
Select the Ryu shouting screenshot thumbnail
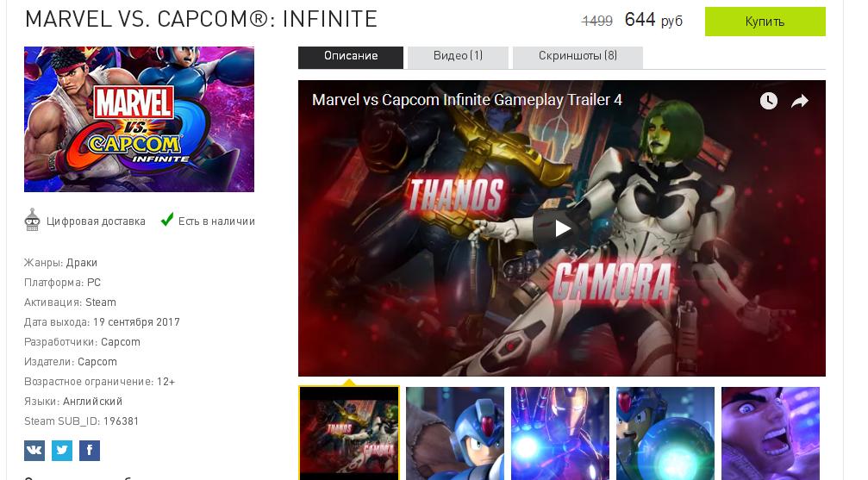771,433
